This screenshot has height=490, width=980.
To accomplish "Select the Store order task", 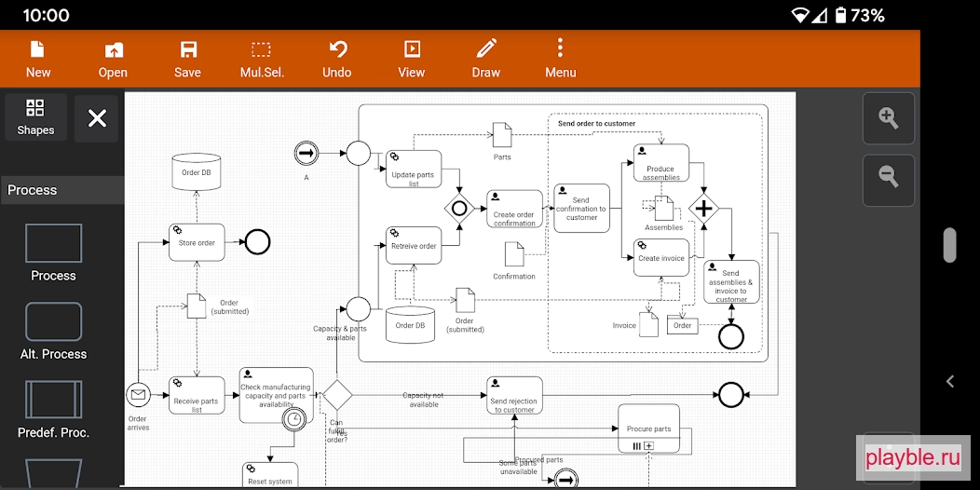I will pyautogui.click(x=197, y=242).
